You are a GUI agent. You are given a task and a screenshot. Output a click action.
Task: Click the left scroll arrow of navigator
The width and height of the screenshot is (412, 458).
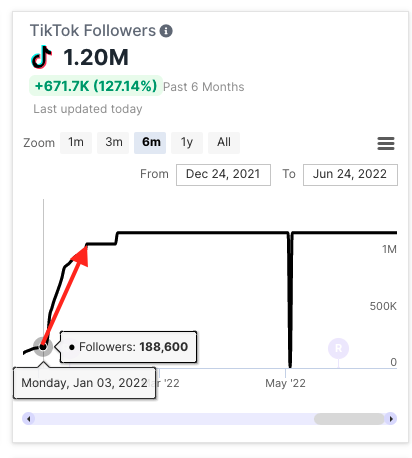(x=29, y=419)
